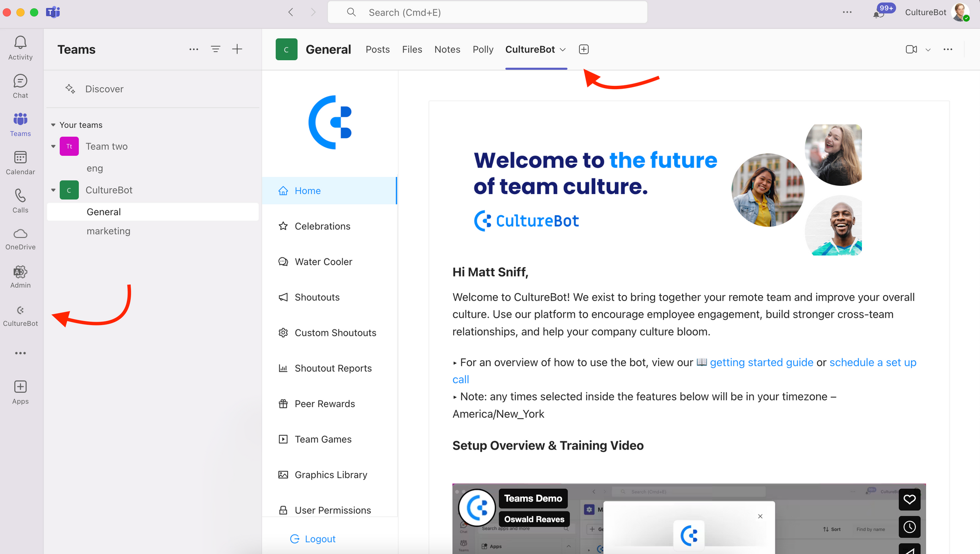The height and width of the screenshot is (554, 980).
Task: Open the 99+ notifications icon
Action: 883,12
